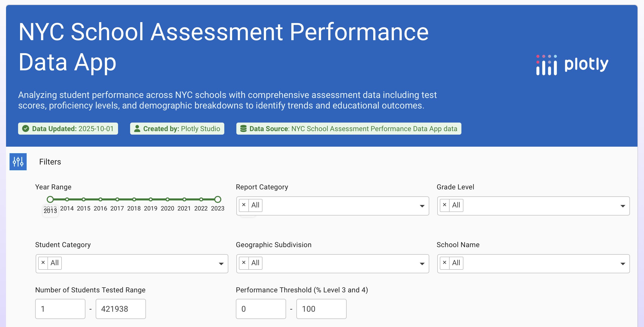Click the Created by Plotly Studio badge
This screenshot has width=644, height=327.
coord(177,129)
